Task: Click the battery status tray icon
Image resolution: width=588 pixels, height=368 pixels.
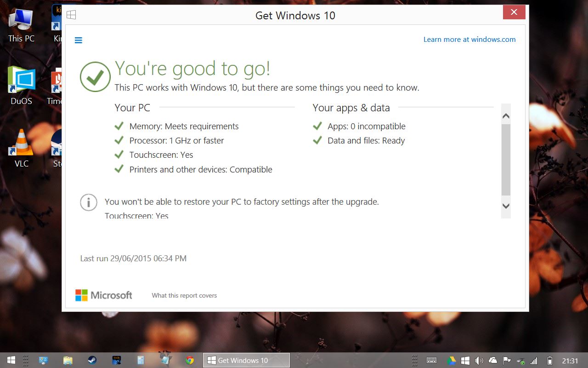Action: (550, 361)
